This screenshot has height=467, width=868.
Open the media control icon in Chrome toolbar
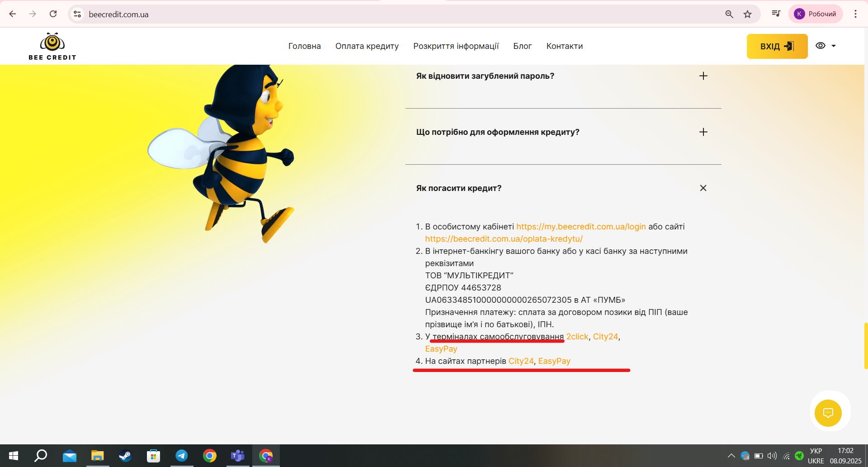click(776, 14)
